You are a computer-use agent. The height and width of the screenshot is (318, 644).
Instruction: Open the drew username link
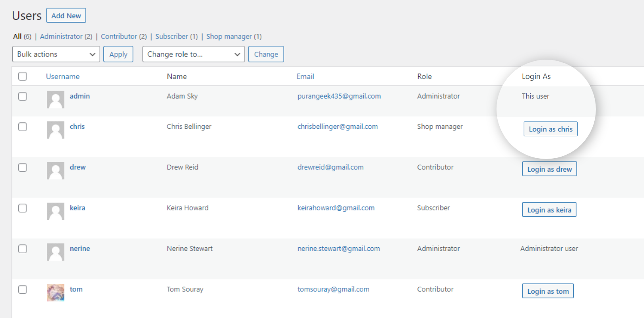click(78, 167)
